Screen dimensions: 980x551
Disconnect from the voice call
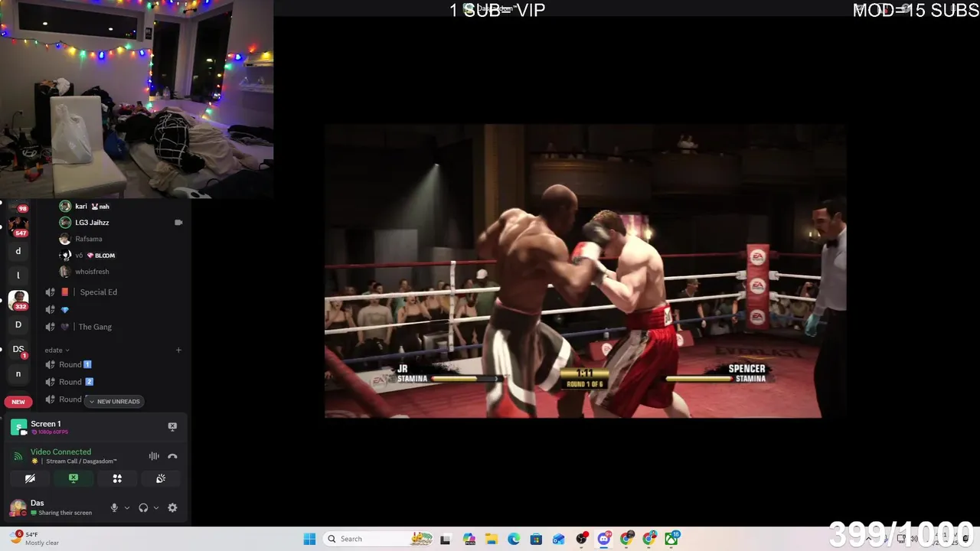click(x=172, y=456)
